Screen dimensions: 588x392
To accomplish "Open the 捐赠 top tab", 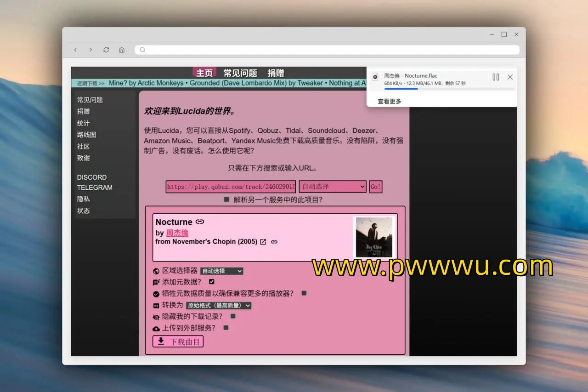I will (x=276, y=73).
